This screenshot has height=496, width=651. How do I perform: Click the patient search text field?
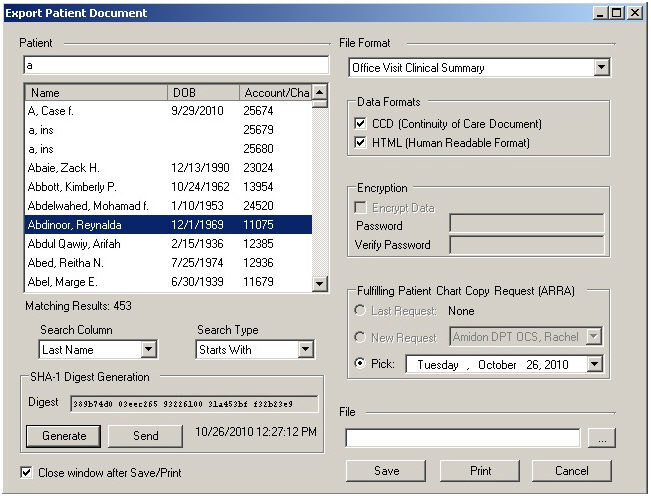pyautogui.click(x=176, y=66)
